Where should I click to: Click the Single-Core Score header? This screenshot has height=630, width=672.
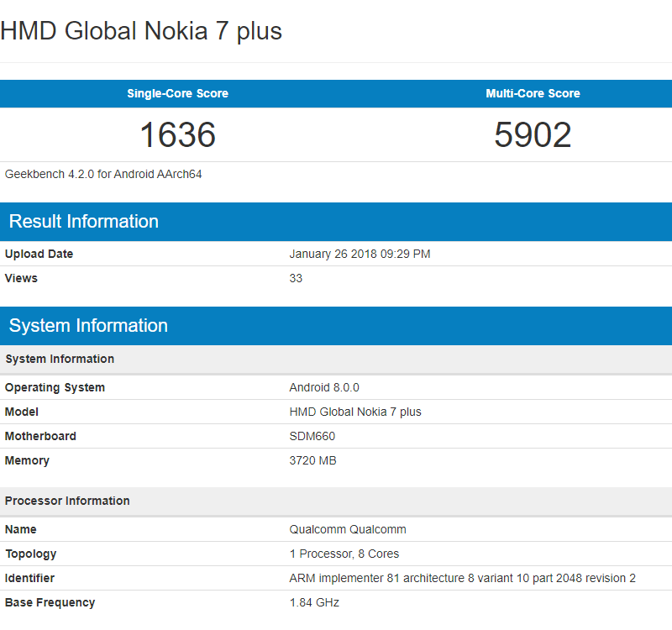pyautogui.click(x=177, y=93)
